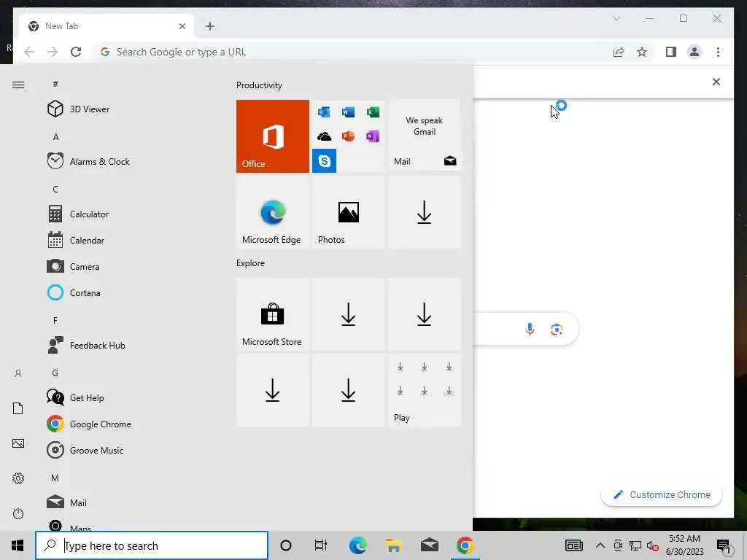This screenshot has width=747, height=560.
Task: Open PowerPoint icon in tile group
Action: click(x=348, y=136)
